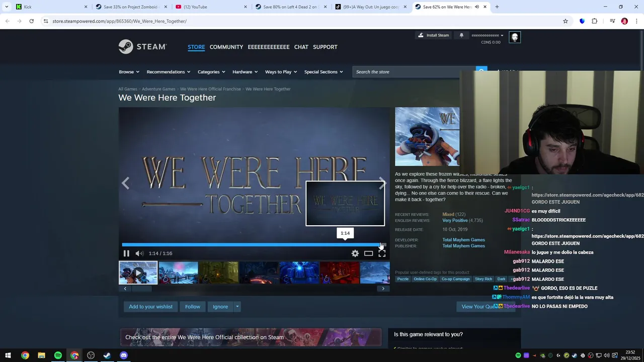Click the Co-op Campaign tag
Screen dimensions: 644x362
click(x=456, y=279)
